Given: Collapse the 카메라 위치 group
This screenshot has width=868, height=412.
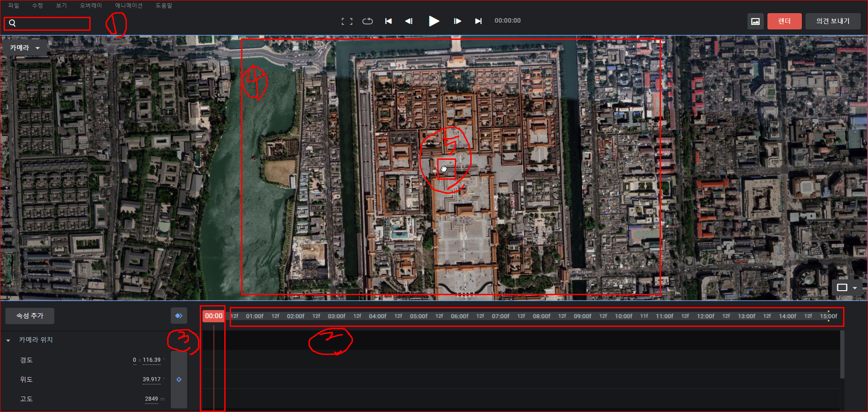Looking at the screenshot, I should coord(8,340).
